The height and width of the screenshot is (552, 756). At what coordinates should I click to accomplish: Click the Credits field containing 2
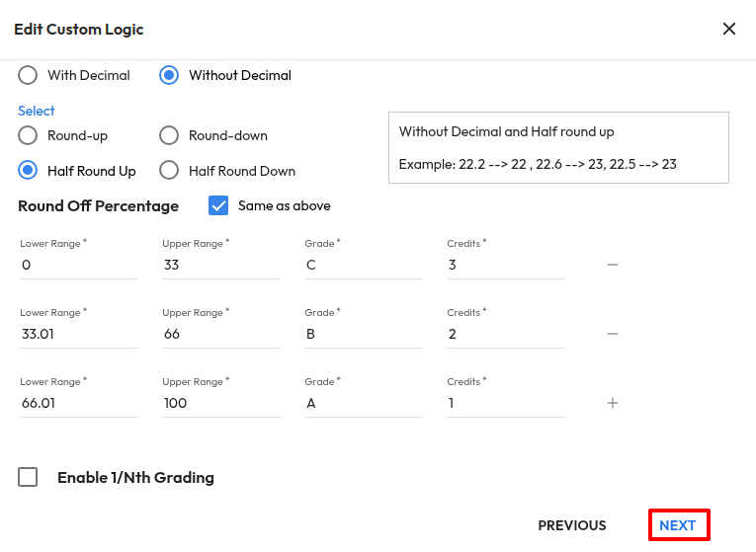tap(506, 334)
